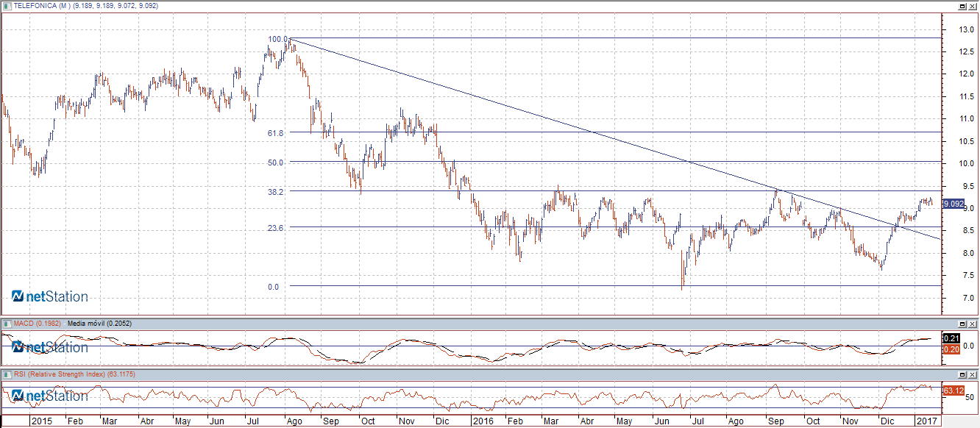Click the 63.12 RSI value tag

(x=953, y=390)
